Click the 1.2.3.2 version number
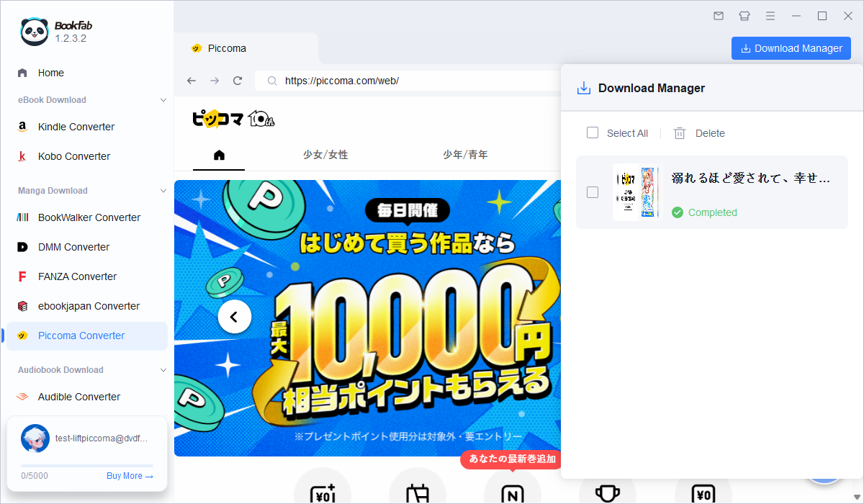This screenshot has width=864, height=504. click(71, 38)
